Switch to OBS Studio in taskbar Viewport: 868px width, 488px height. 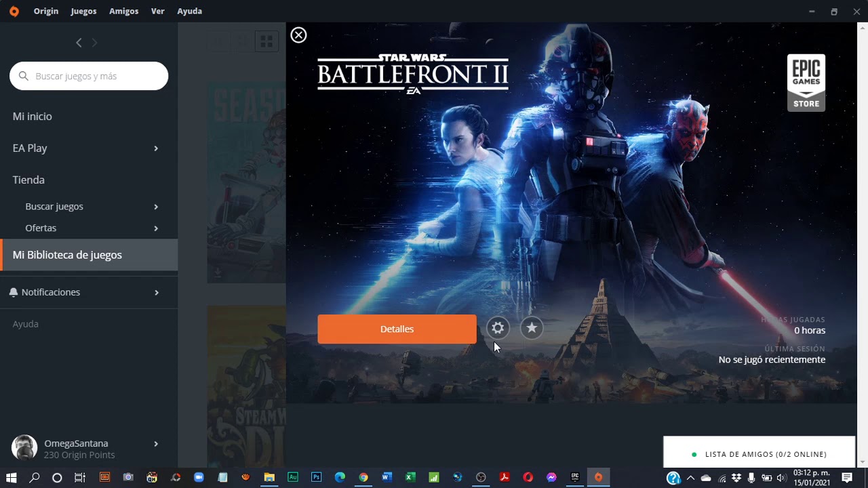481,477
